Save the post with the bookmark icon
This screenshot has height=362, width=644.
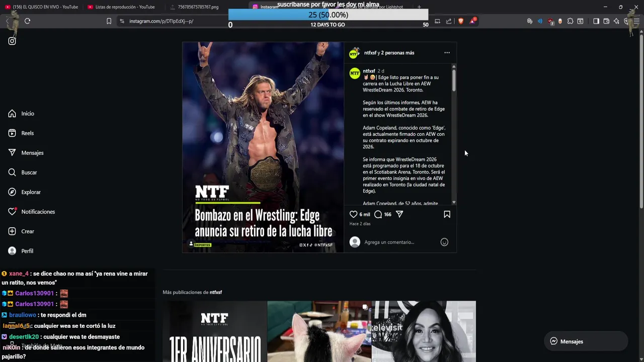point(447,214)
